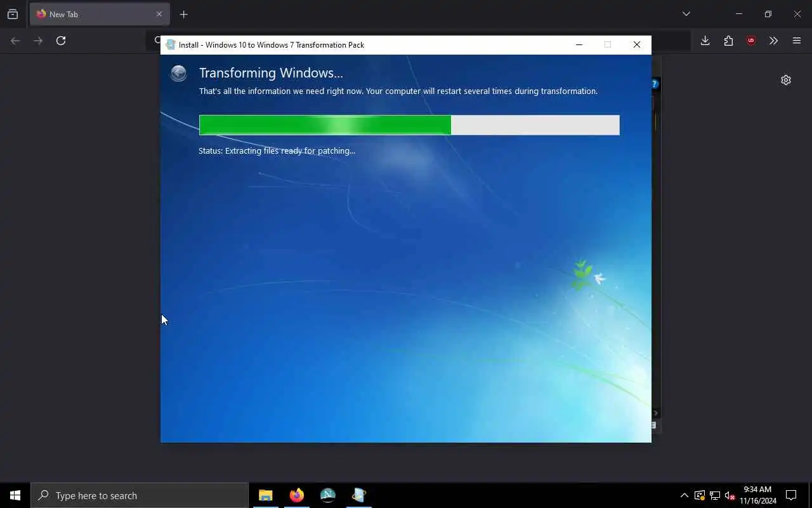Select the Firefox 'New Tab' tab
812x508 pixels.
coord(100,14)
